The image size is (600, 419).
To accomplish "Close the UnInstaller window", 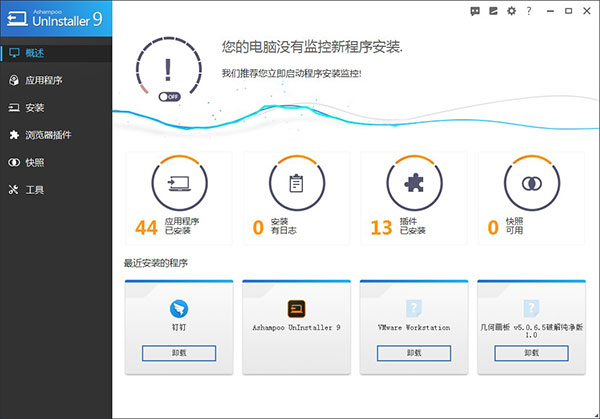I will click(587, 11).
